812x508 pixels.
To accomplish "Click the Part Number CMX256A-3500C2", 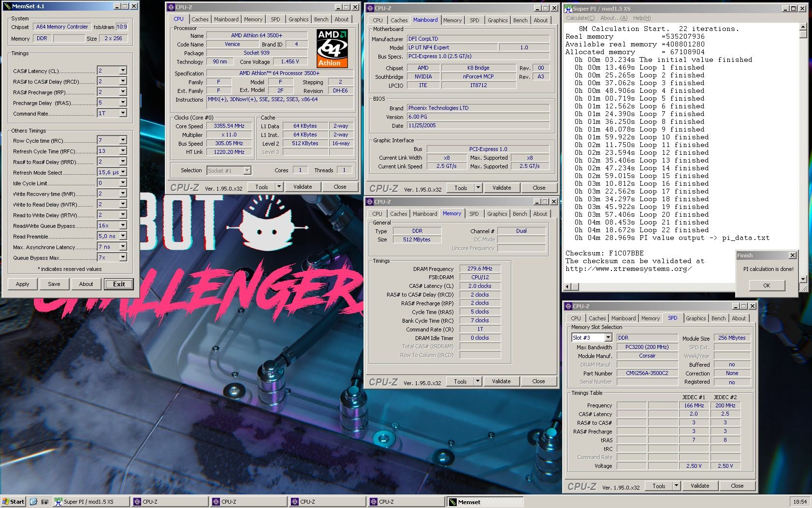I will point(647,373).
